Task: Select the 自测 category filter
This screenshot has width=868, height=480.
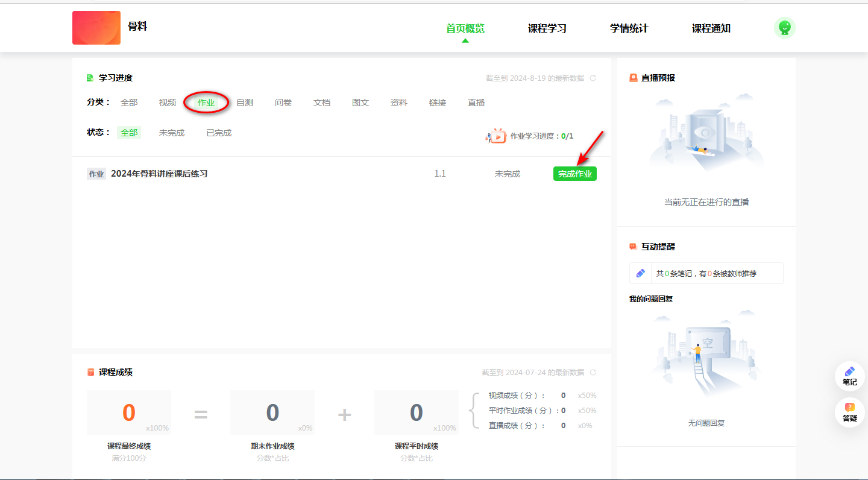Action: point(245,103)
